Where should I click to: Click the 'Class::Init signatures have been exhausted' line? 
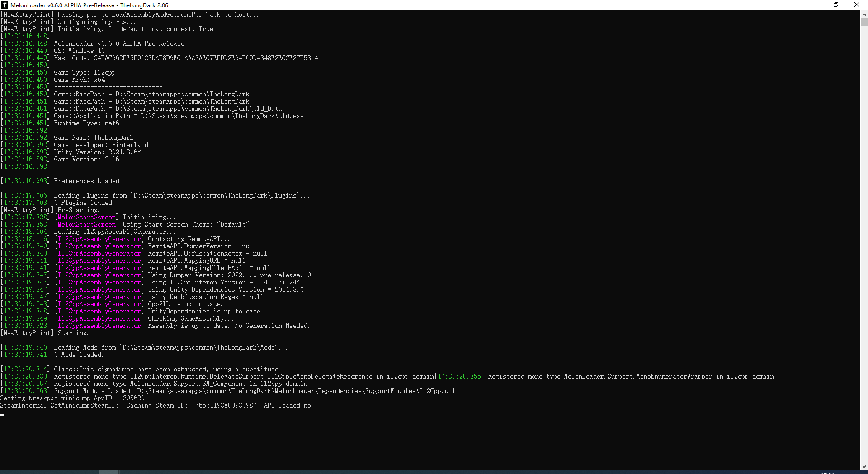click(x=141, y=369)
